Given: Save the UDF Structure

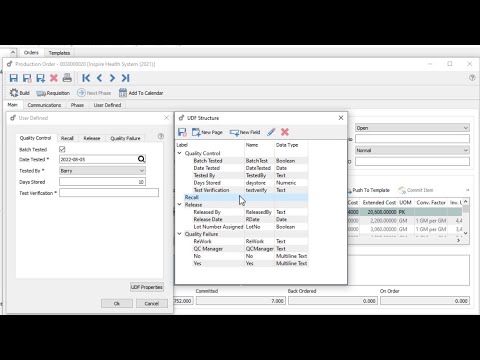Looking at the screenshot, I should click(182, 132).
